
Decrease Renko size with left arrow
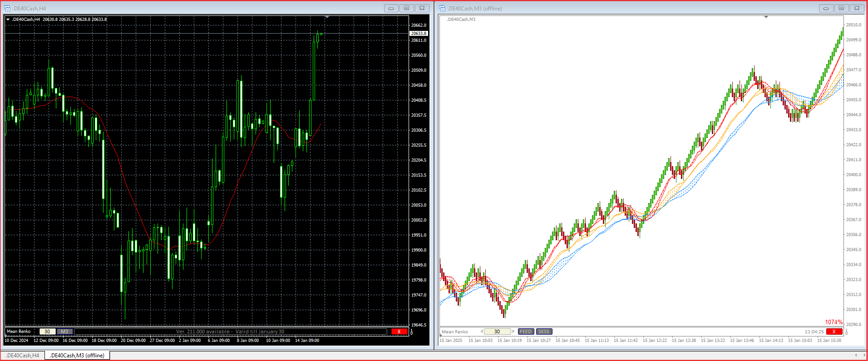pos(482,331)
